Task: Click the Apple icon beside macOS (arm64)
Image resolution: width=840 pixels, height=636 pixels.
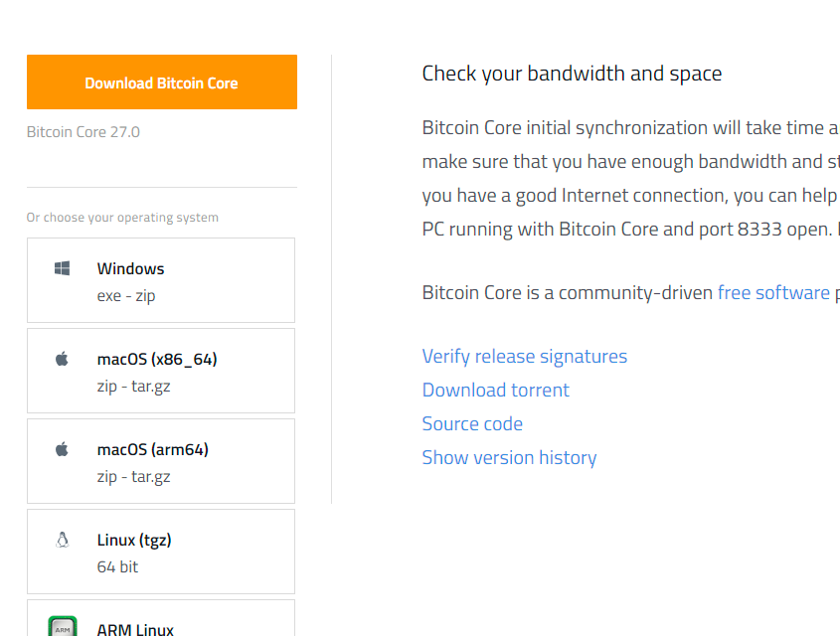Action: [x=62, y=449]
